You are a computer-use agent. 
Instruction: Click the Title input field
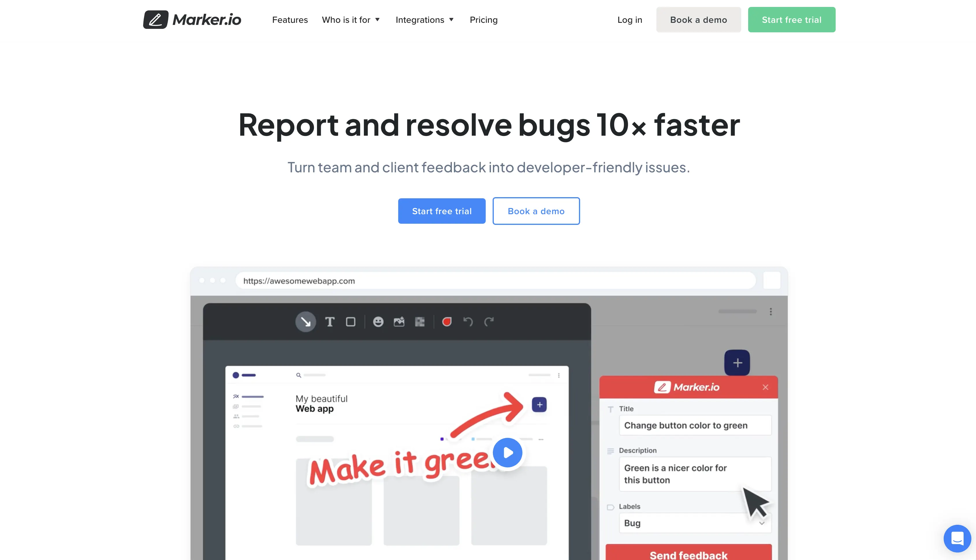(694, 425)
